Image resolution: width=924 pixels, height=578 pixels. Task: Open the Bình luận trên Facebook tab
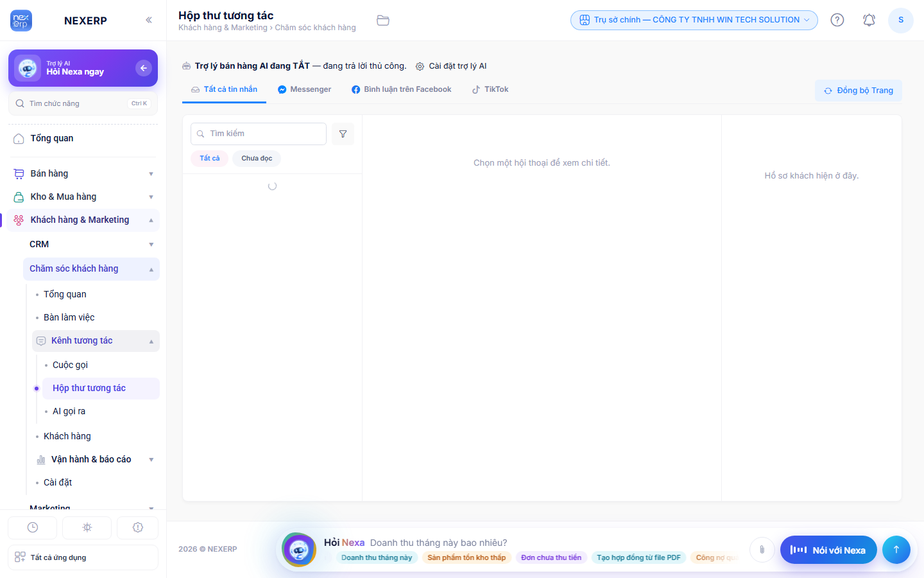point(401,90)
